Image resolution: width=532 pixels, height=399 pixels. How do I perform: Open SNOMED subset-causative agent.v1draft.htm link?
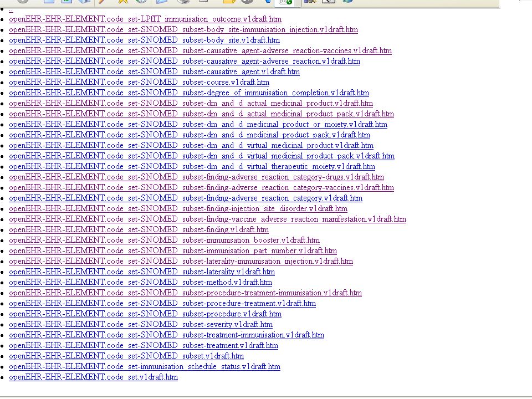coord(155,71)
